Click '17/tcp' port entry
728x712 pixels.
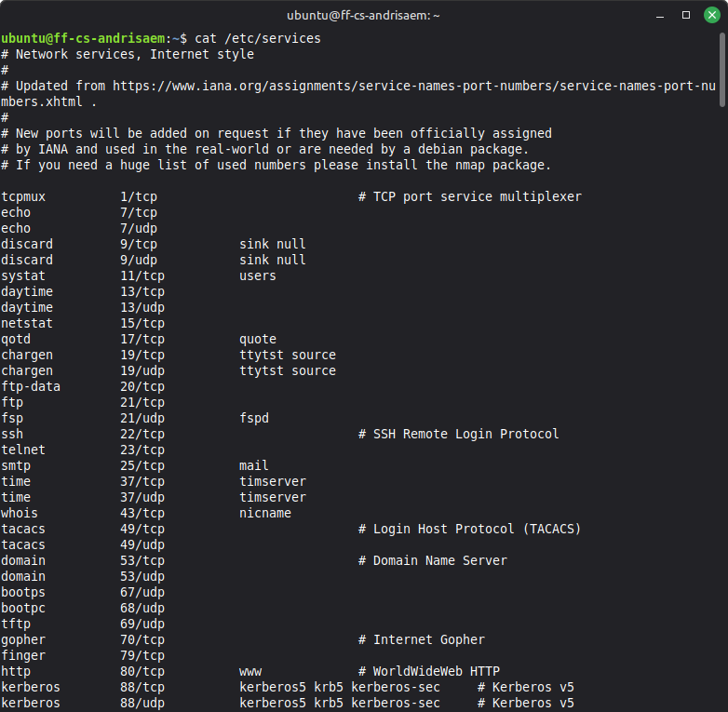click(x=142, y=340)
